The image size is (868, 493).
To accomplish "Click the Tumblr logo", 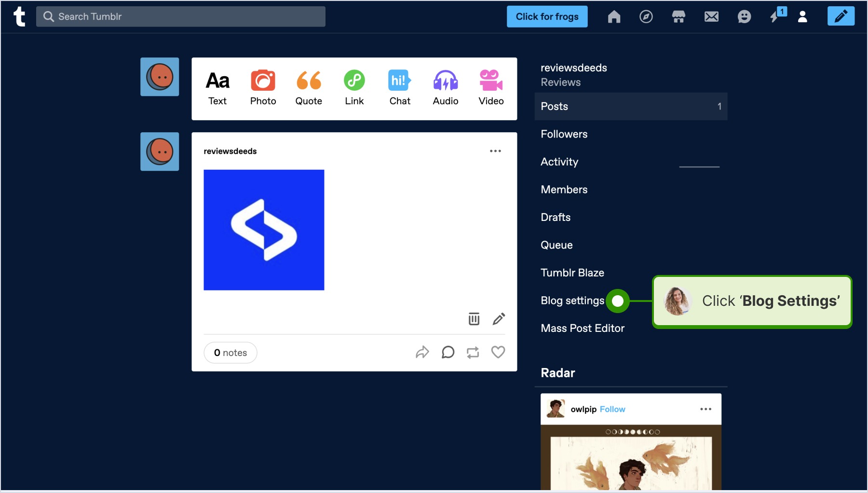I will (19, 16).
